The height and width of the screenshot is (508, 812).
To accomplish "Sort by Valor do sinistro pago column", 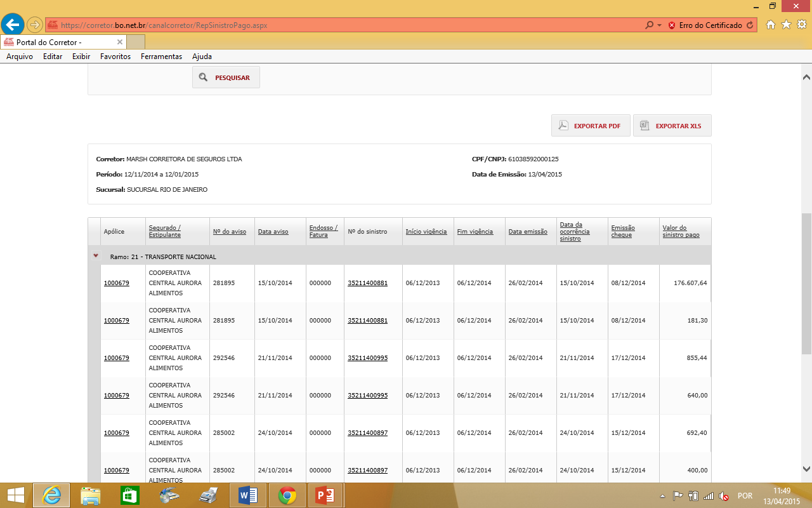I will 681,231.
